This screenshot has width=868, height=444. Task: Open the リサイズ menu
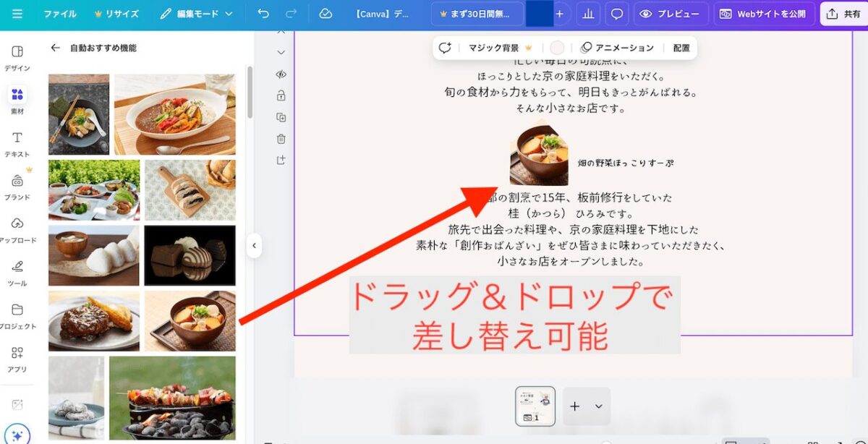[116, 14]
